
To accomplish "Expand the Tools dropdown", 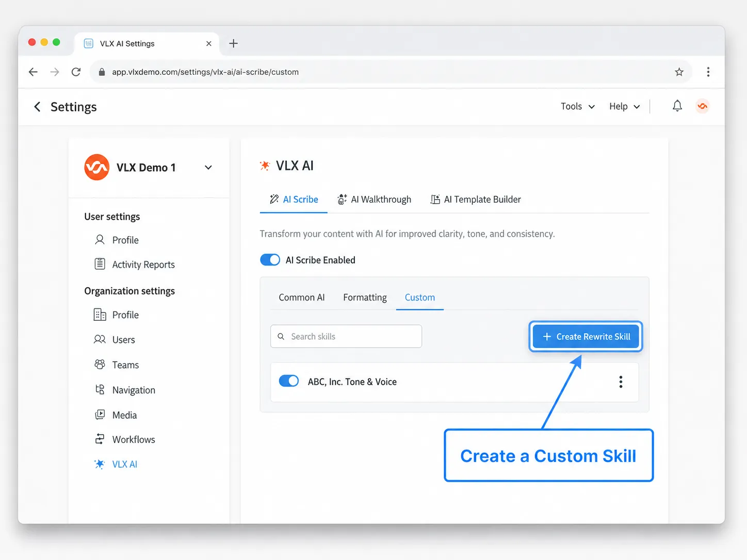I will tap(578, 106).
